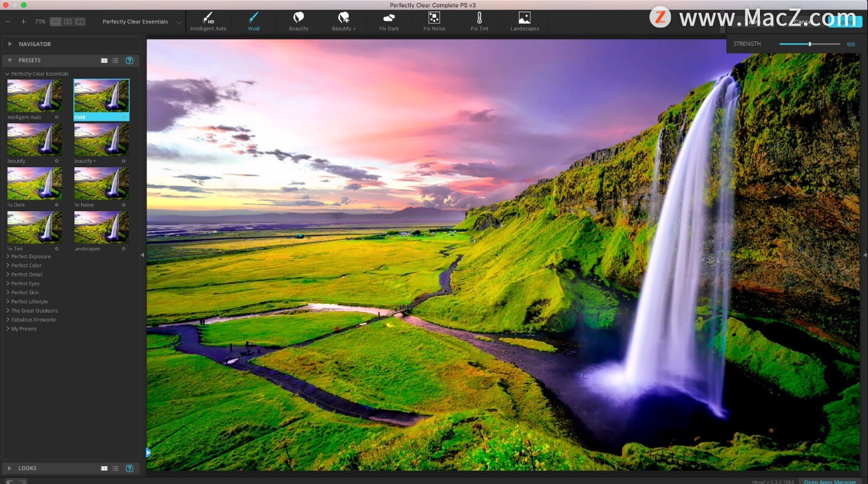Switch to single image view mode
The image size is (868, 484).
56,21
